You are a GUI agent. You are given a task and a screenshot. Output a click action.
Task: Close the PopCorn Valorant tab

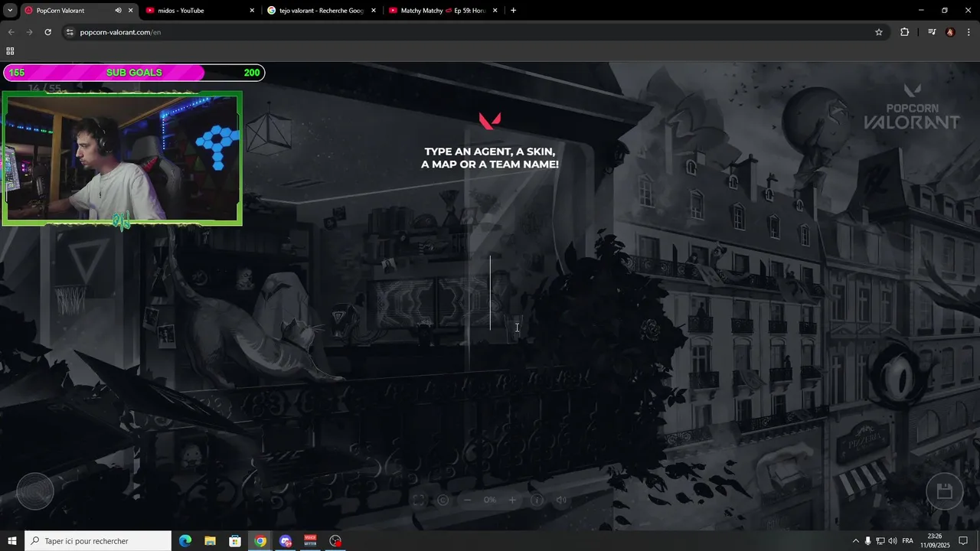130,11
